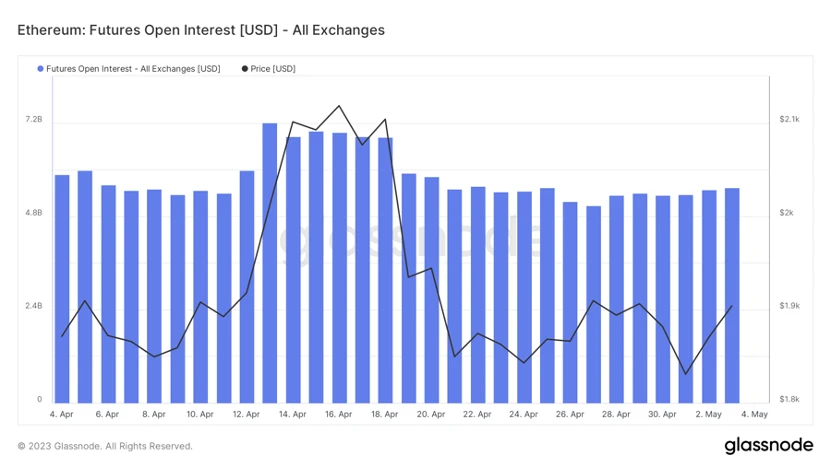Select the bar for 20 Apr
This screenshot has height=468, width=832.
pos(432,289)
